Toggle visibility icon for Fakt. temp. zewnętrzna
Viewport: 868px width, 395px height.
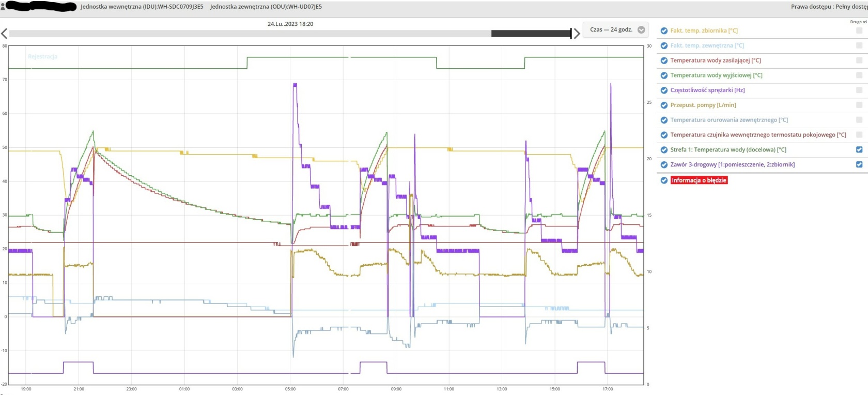tap(664, 45)
